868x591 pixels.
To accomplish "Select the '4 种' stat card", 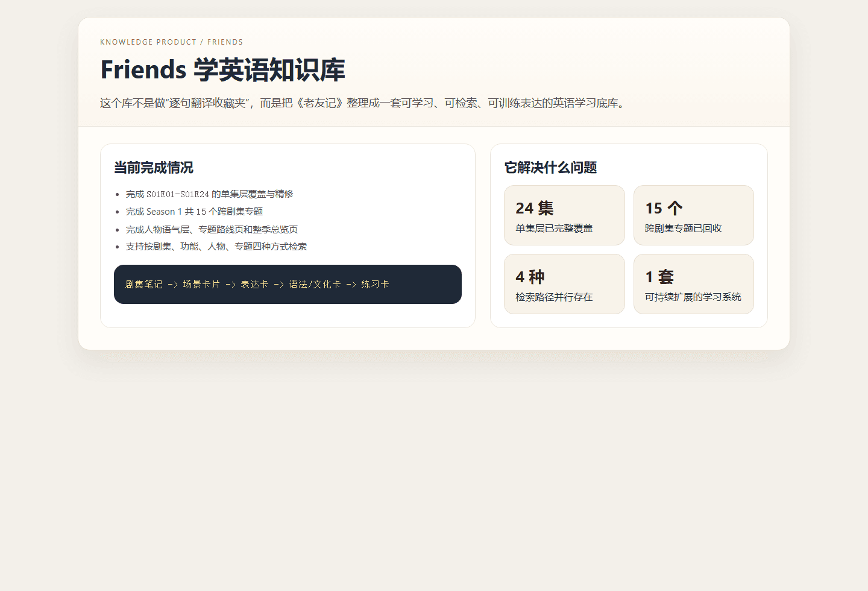I will tap(564, 284).
